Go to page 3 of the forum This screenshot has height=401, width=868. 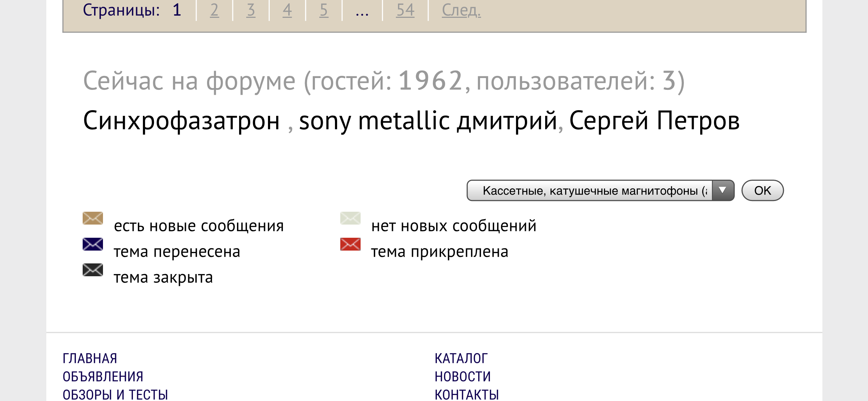251,10
